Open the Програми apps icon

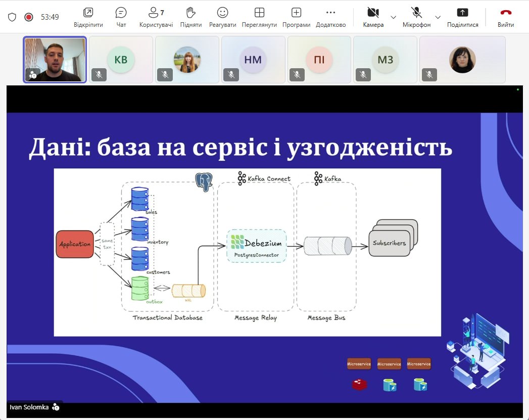[296, 13]
